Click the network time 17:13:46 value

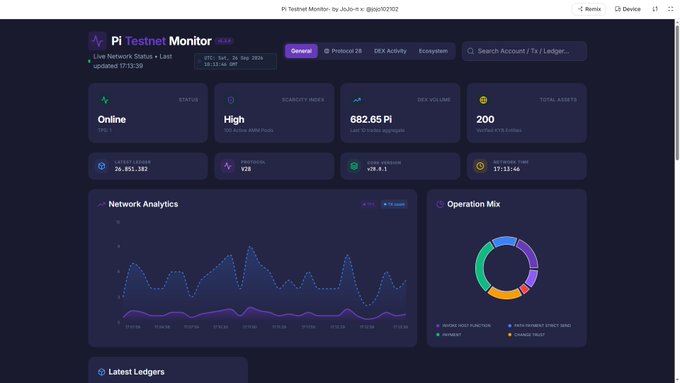tap(507, 169)
